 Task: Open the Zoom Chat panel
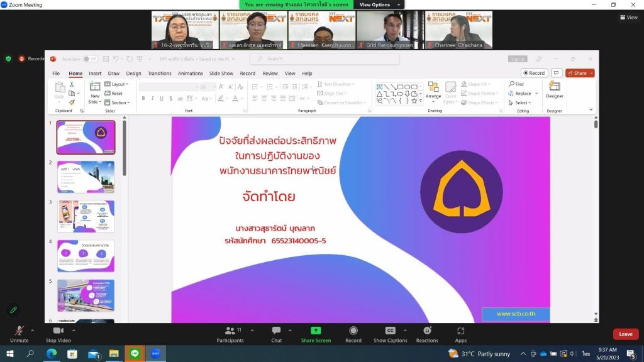pyautogui.click(x=276, y=334)
